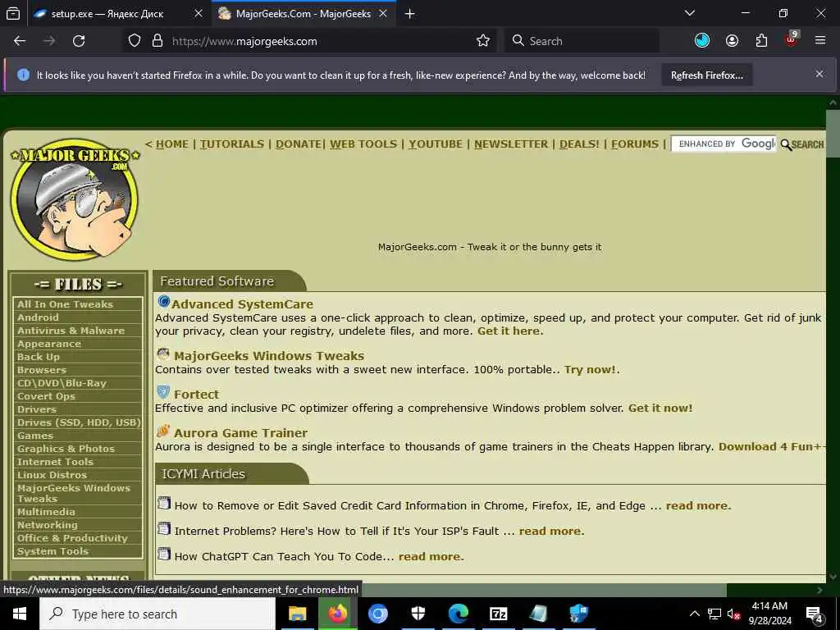Open the Firefox account avatar icon

[x=732, y=41]
